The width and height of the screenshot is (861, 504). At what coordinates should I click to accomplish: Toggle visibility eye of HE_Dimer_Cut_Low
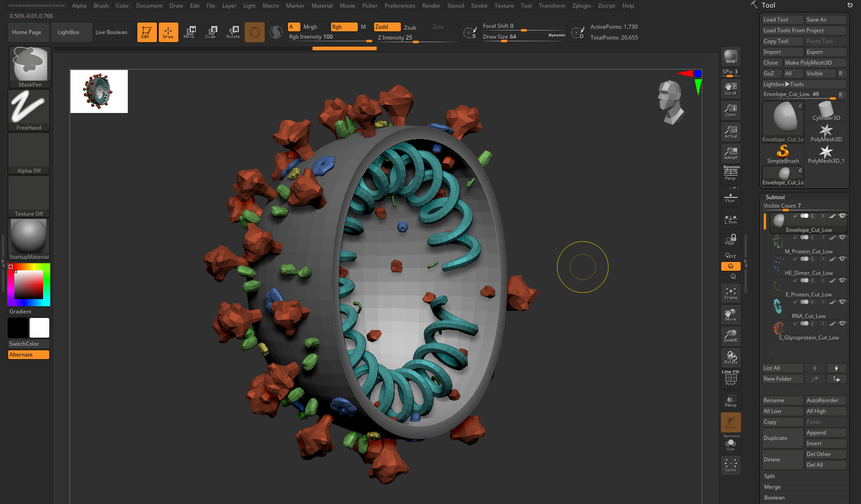[842, 259]
